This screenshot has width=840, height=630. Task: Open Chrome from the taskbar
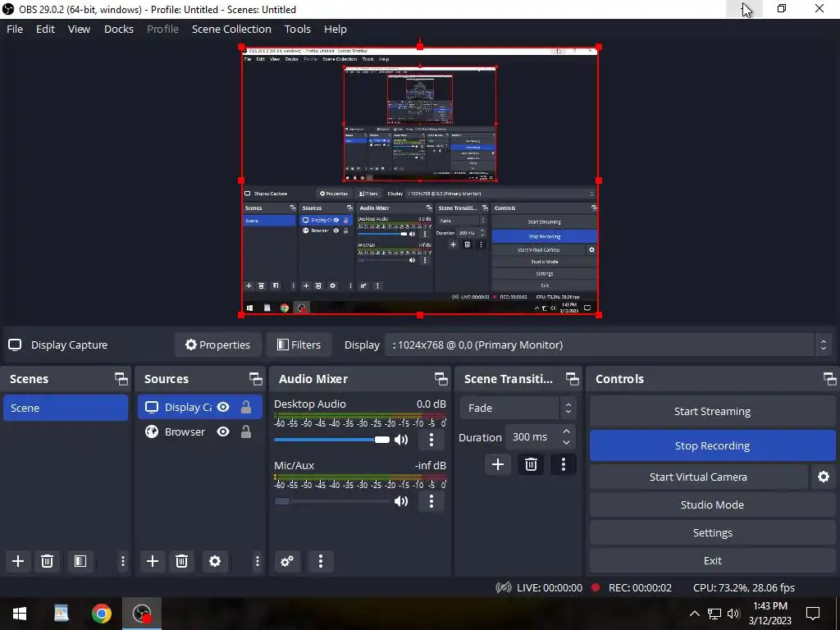click(101, 614)
